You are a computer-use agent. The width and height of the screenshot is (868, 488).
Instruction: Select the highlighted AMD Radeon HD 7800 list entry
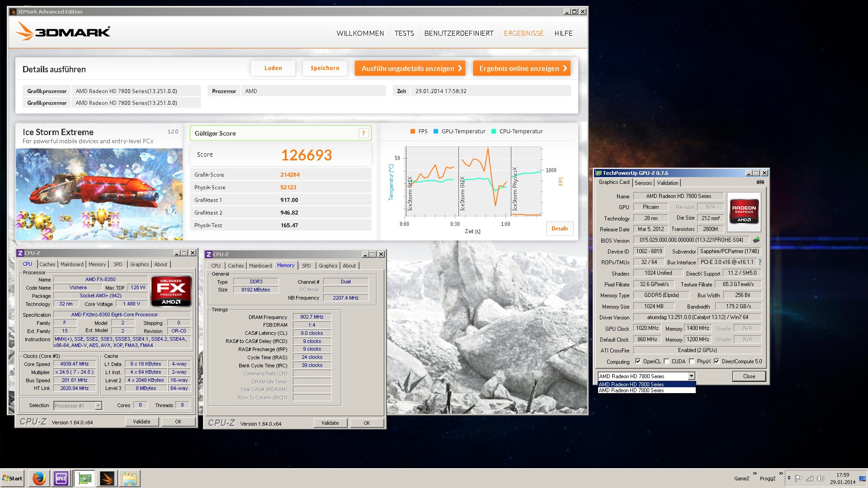[x=646, y=385]
